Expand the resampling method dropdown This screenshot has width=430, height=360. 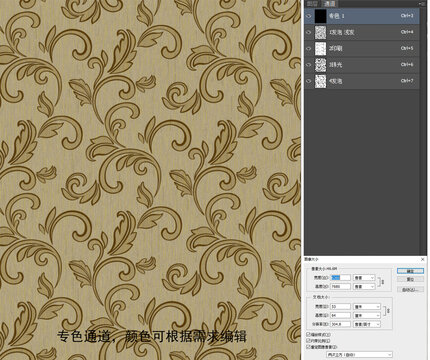point(359,355)
